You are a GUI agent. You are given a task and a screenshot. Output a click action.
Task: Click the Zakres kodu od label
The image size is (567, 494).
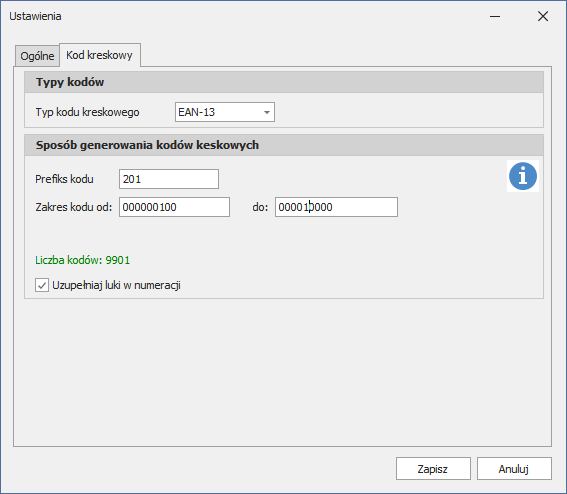point(74,207)
